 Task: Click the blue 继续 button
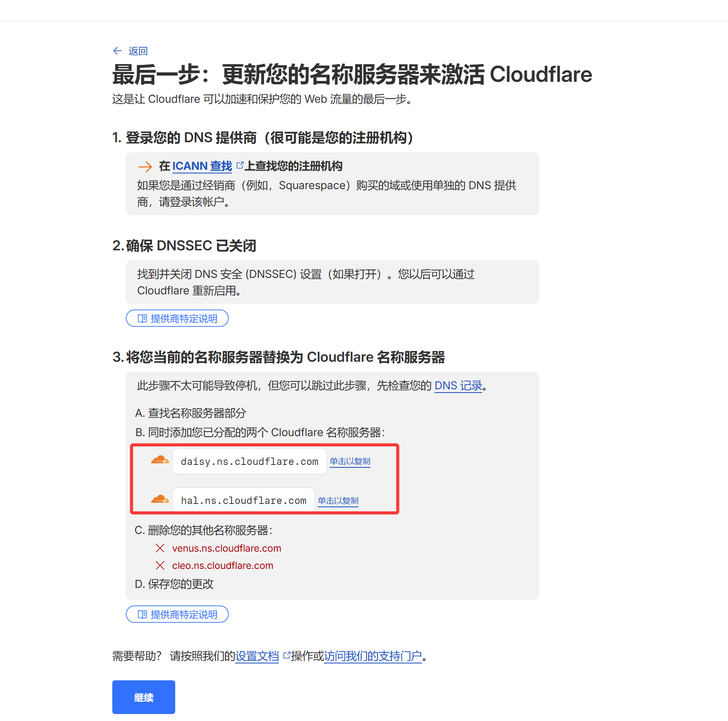(x=144, y=697)
